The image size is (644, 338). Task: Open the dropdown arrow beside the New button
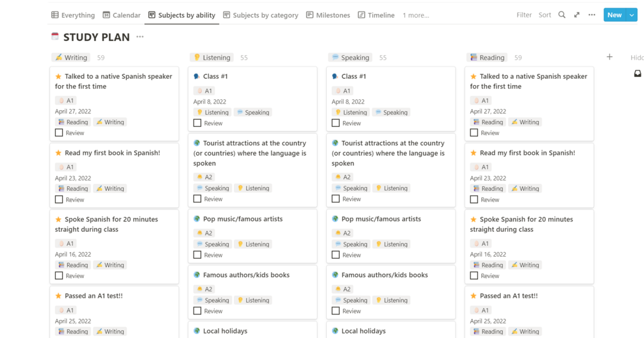(x=632, y=15)
